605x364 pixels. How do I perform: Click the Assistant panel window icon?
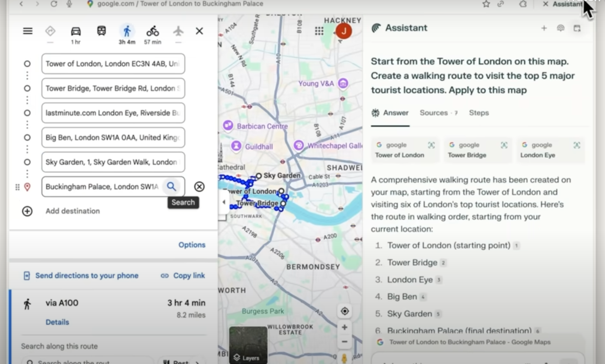point(577,28)
